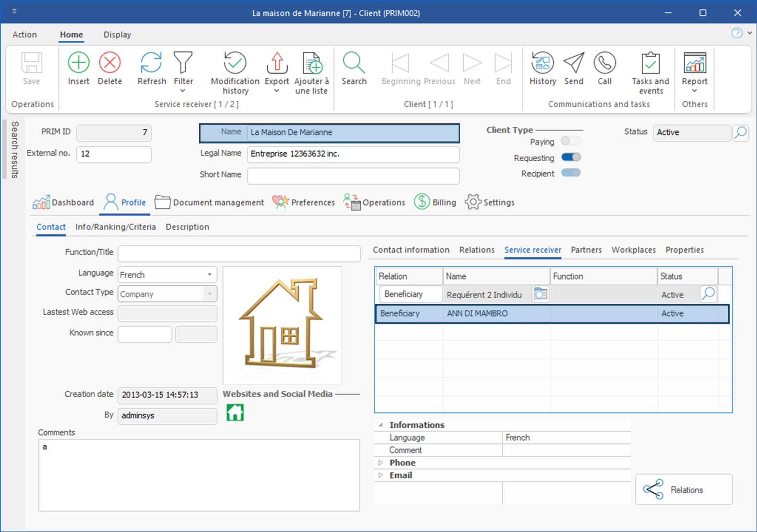The width and height of the screenshot is (757, 532).
Task: Expand the Phone section
Action: (381, 463)
